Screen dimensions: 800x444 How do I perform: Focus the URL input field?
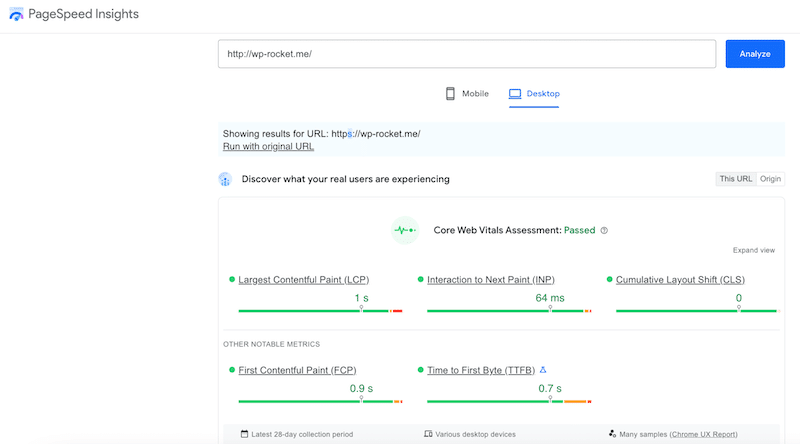(x=467, y=54)
